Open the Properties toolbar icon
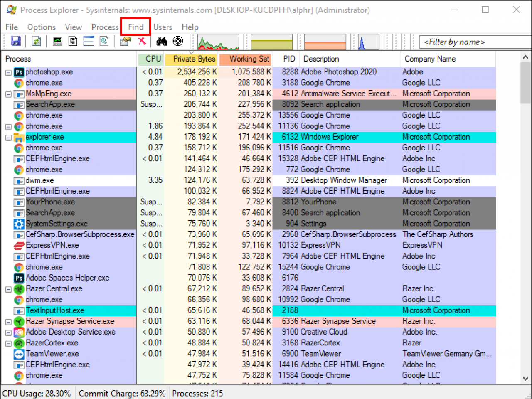Viewport: 532px width, 399px height. (x=125, y=41)
